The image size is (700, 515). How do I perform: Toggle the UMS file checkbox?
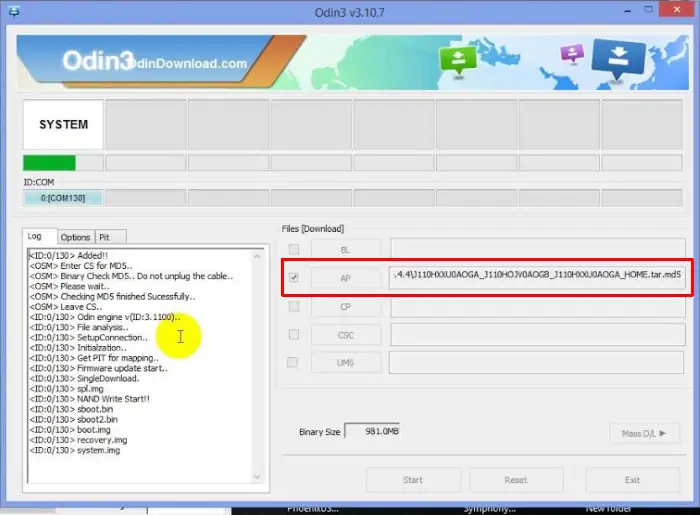(x=292, y=362)
